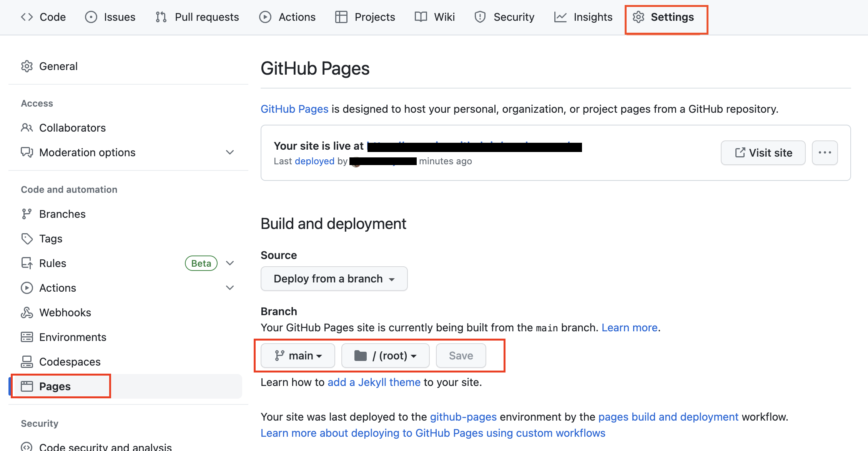Image resolution: width=868 pixels, height=451 pixels.
Task: Open the Insights tab
Action: pyautogui.click(x=584, y=17)
